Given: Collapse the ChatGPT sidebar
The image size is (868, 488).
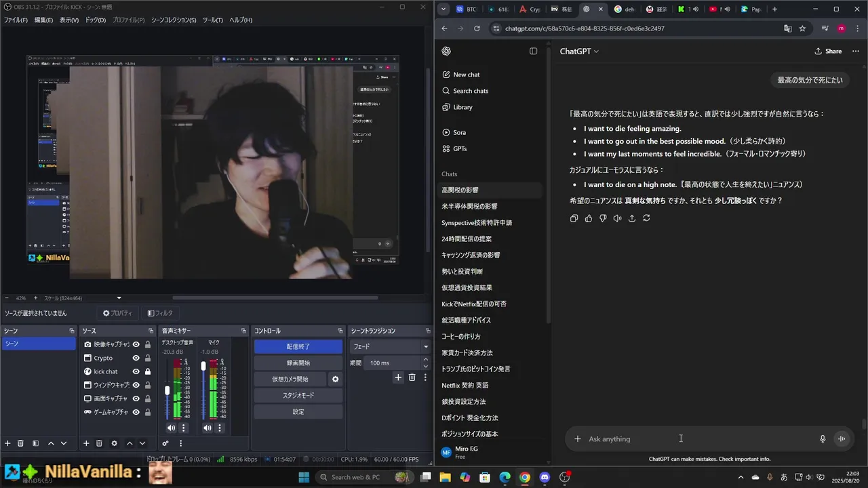Looking at the screenshot, I should (x=534, y=52).
